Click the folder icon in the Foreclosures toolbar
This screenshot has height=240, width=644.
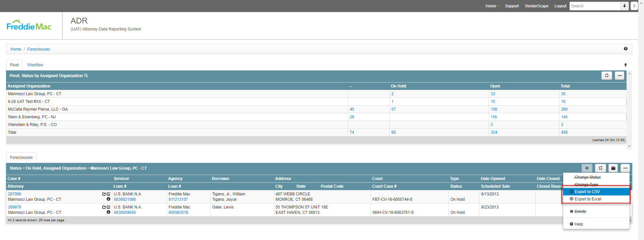coord(613,168)
